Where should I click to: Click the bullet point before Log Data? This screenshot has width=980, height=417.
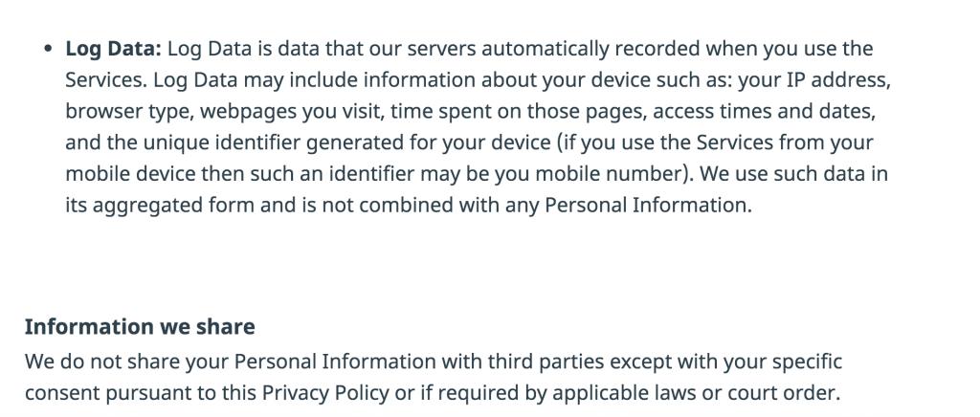49,50
